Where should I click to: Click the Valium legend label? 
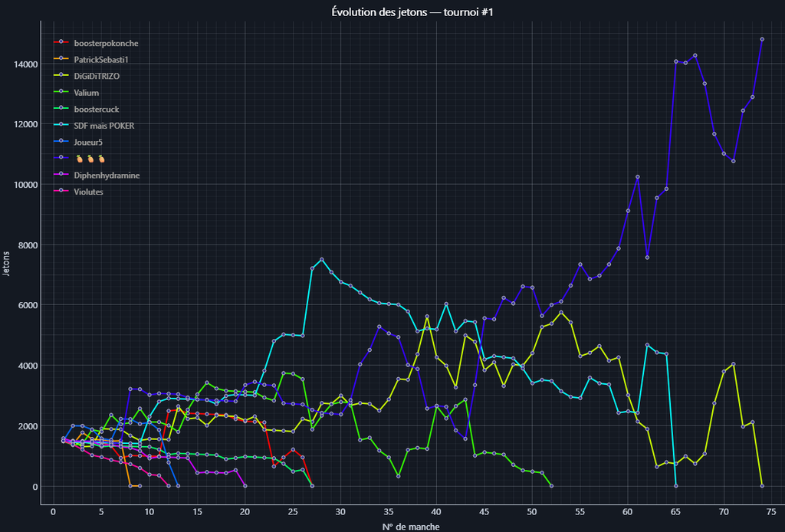(87, 93)
